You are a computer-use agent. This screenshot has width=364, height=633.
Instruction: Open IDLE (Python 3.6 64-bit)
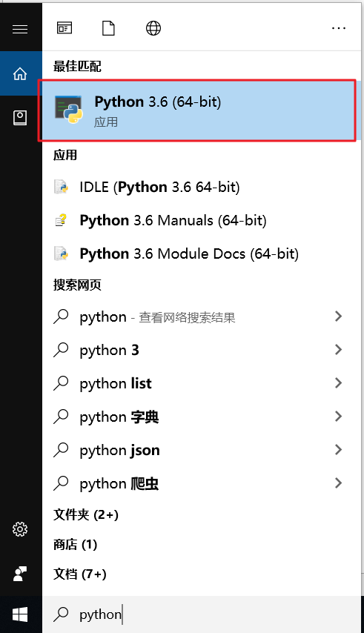coord(202,187)
